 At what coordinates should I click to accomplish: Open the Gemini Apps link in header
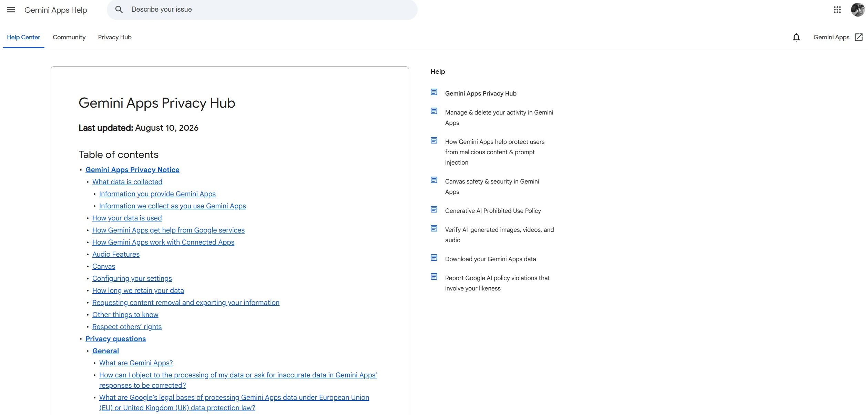click(x=831, y=37)
